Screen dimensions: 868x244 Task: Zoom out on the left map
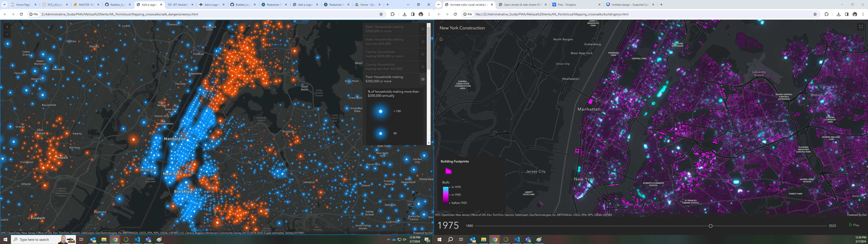(x=7, y=34)
